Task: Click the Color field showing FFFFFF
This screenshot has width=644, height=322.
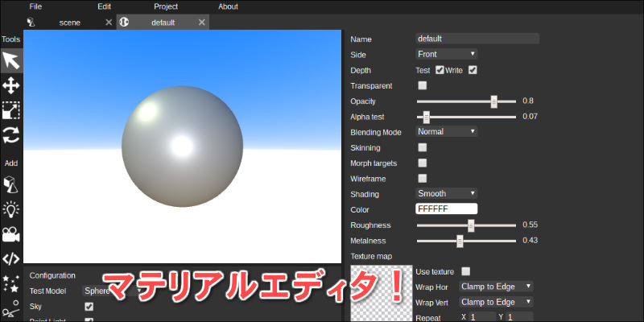Action: point(447,209)
